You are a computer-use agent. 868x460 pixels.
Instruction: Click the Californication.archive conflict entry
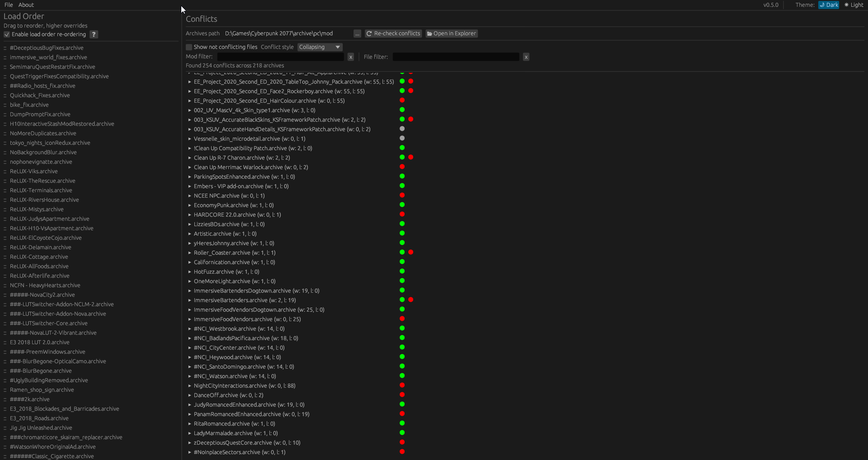(235, 262)
